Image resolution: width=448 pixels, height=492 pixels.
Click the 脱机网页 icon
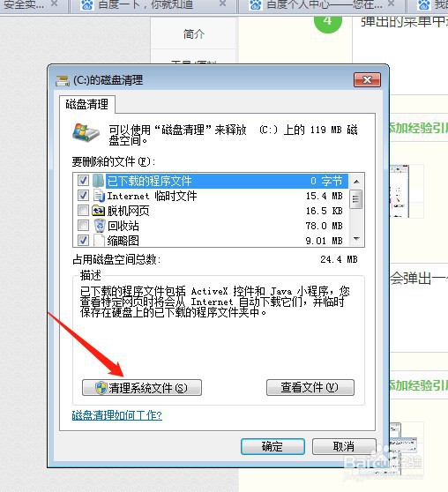[x=98, y=211]
